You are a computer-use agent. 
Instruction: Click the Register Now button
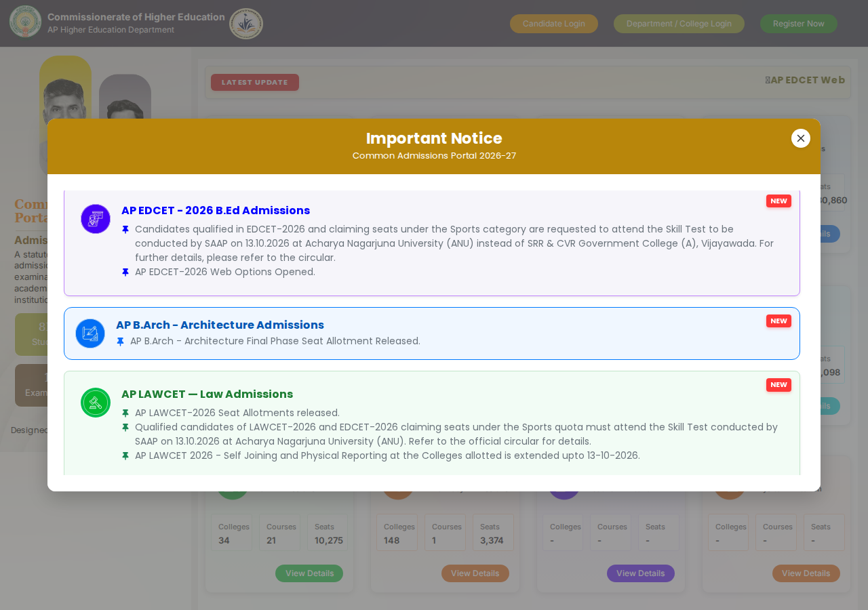pyautogui.click(x=799, y=24)
